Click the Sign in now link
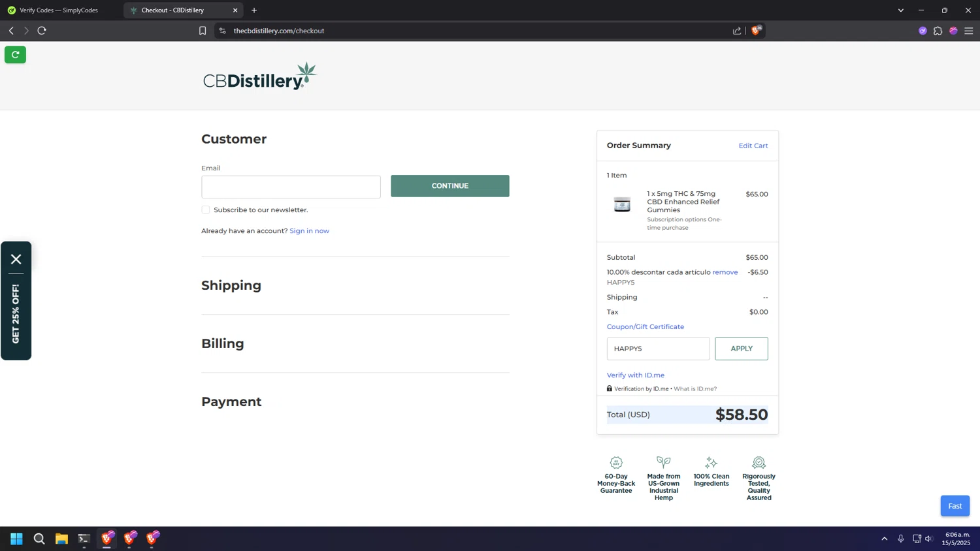The image size is (980, 551). (x=309, y=231)
